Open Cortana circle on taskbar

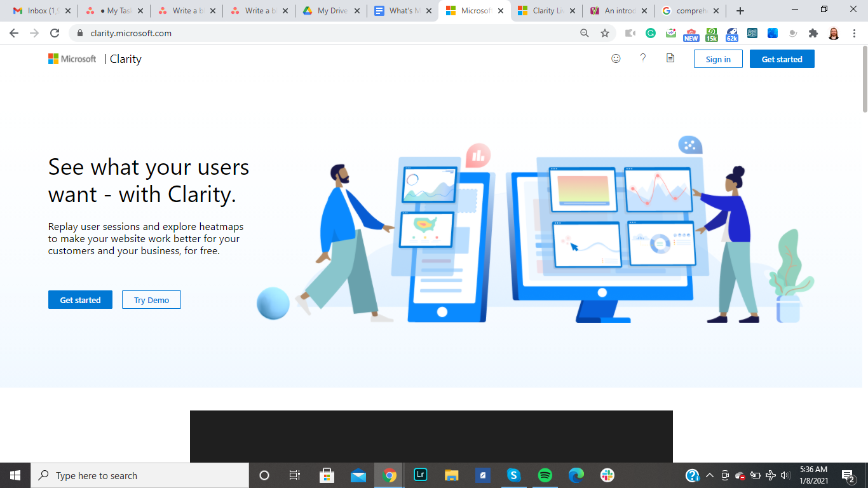(264, 475)
